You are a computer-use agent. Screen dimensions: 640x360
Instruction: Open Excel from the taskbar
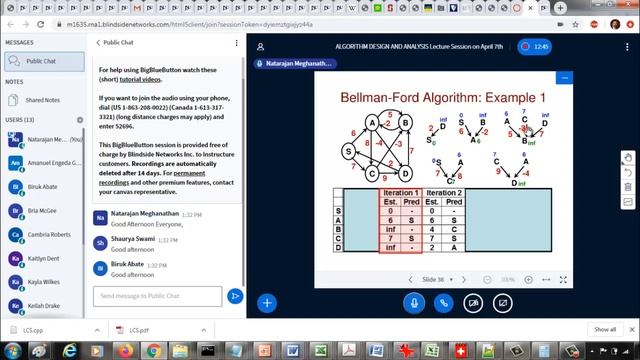pyautogui.click(x=320, y=351)
